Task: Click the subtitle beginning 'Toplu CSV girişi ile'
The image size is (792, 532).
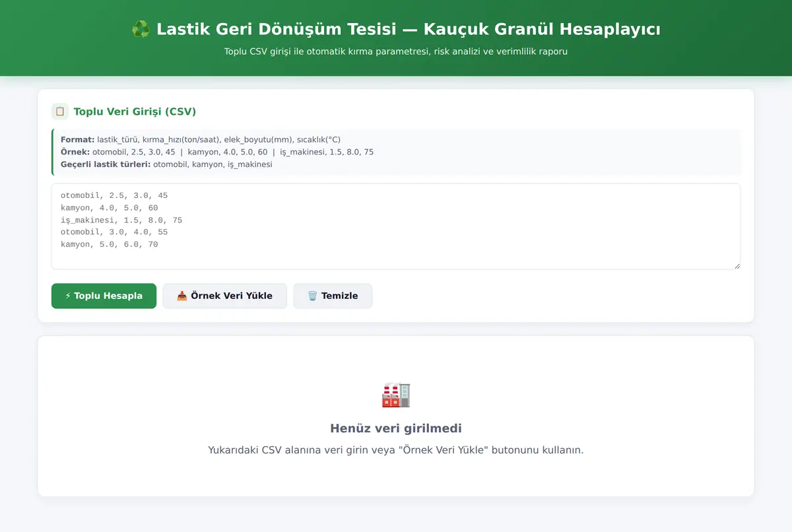Action: pyautogui.click(x=396, y=51)
